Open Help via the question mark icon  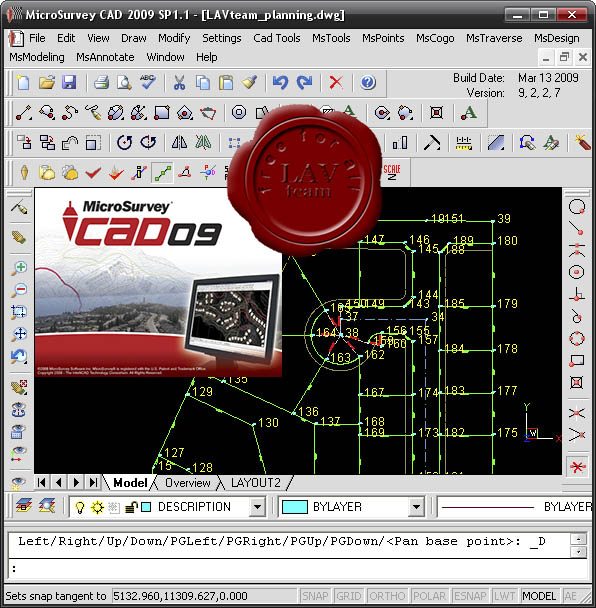coord(368,83)
